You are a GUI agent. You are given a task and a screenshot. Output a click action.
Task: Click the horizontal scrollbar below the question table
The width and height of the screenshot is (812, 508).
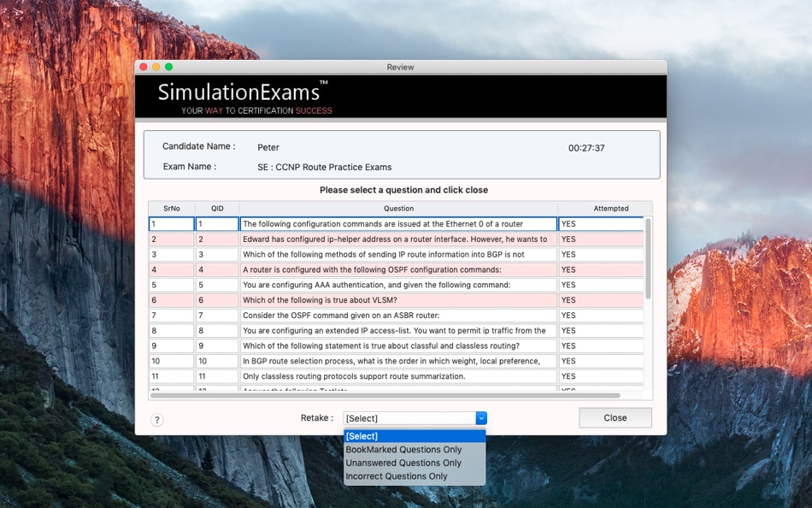tap(385, 395)
